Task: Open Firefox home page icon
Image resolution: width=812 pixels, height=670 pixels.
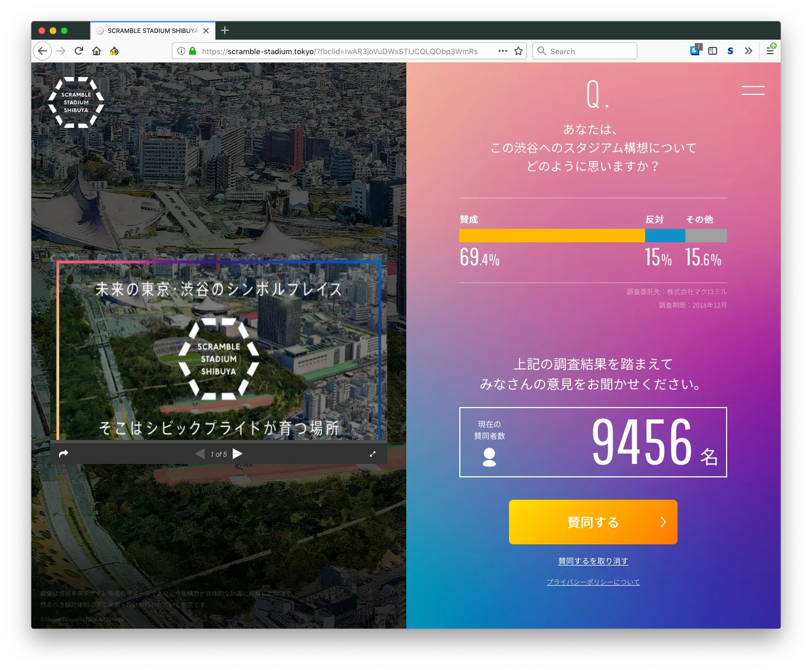Action: coord(96,51)
